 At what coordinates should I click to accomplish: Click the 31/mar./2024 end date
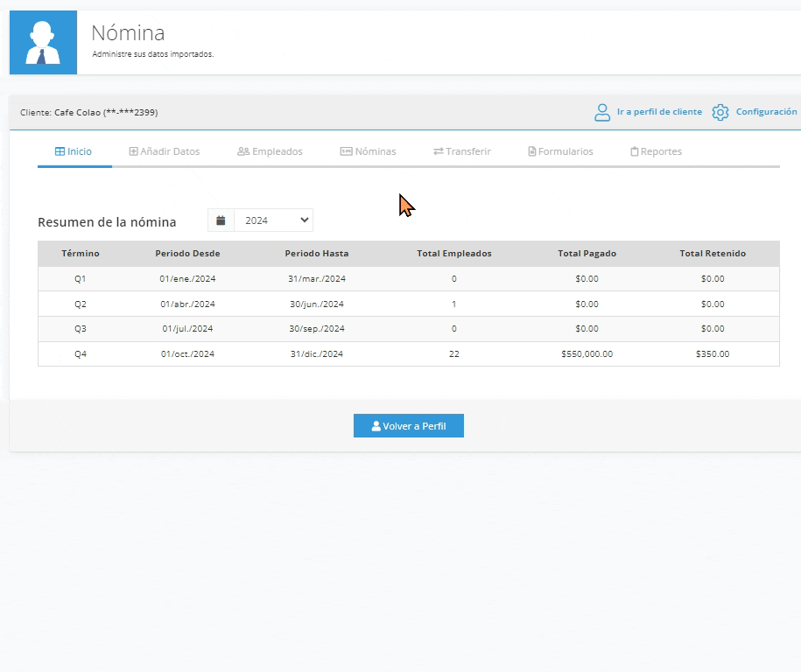coord(317,279)
